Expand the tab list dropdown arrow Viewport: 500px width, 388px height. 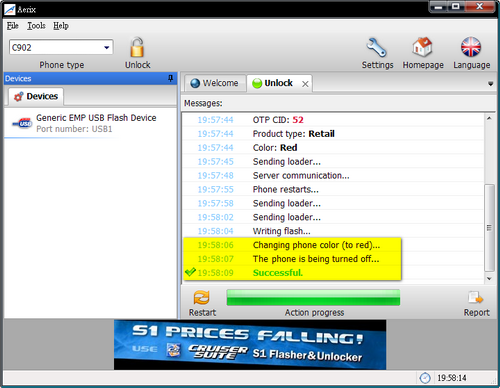(x=490, y=84)
